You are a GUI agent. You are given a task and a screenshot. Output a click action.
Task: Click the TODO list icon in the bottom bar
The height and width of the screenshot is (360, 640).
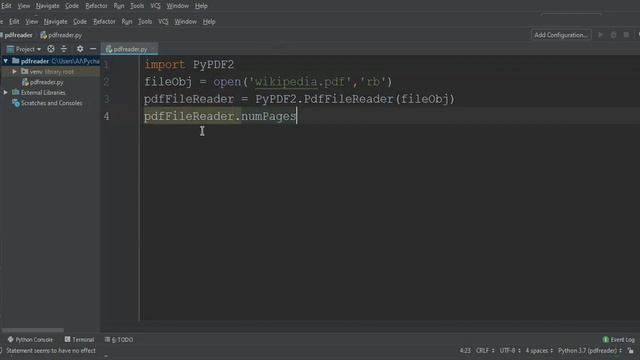[107, 340]
